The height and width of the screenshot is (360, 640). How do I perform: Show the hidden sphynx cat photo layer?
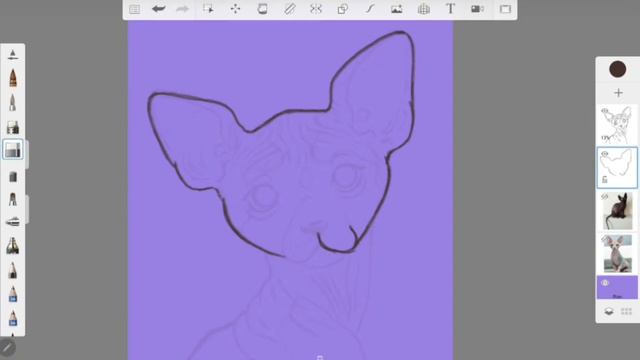[605, 240]
